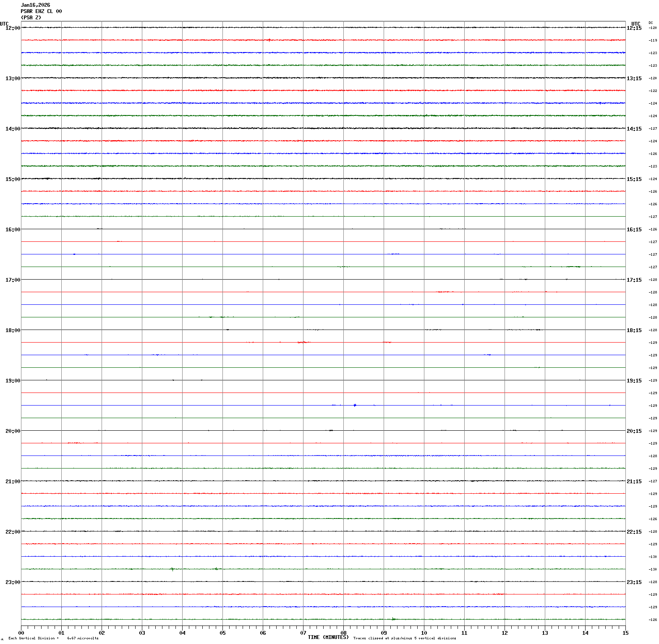Click the (PSA Z) channel label
Viewport: 659px width, 644px height.
point(31,18)
